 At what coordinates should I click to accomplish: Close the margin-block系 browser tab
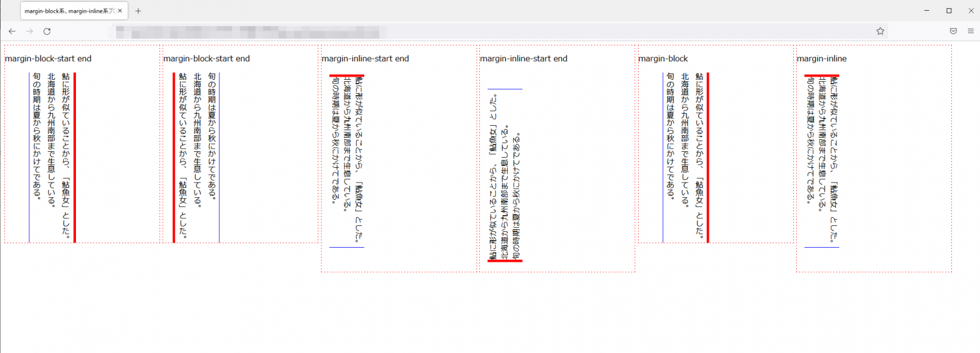click(x=120, y=11)
